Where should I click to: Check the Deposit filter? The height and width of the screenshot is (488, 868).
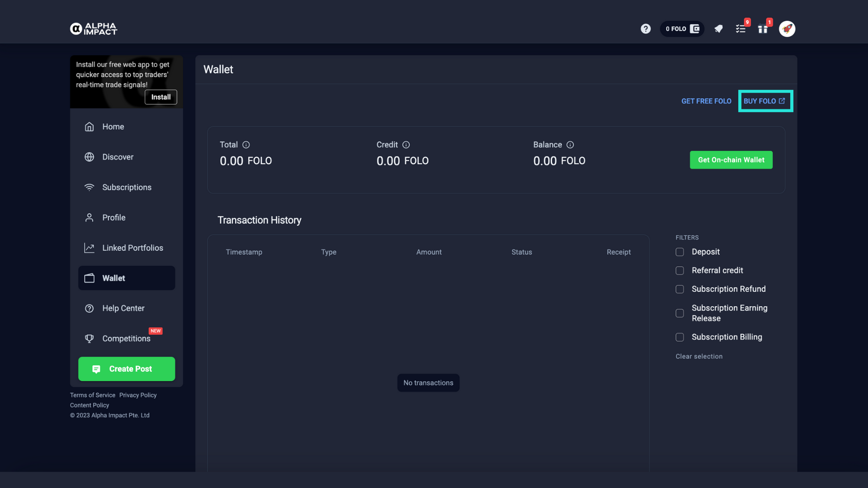pyautogui.click(x=679, y=252)
